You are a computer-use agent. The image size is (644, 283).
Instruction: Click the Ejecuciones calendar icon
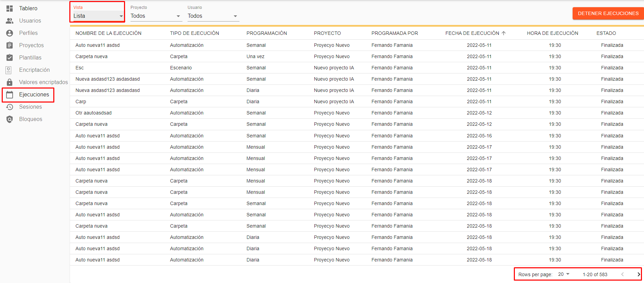10,95
